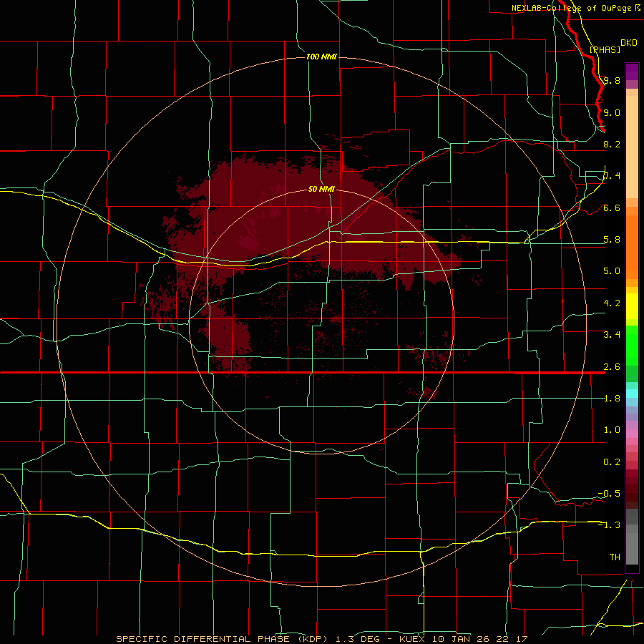Screen dimensions: 644x644
Task: Pick the orange segment of the color bar
Action: pos(632,247)
